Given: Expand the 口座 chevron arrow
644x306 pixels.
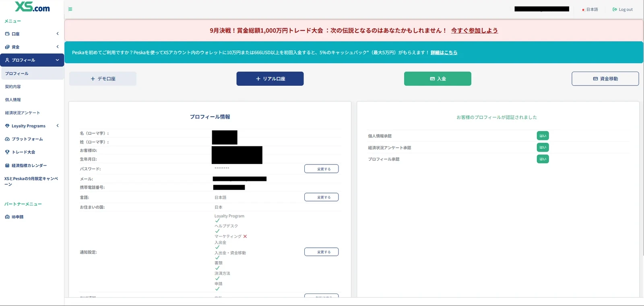Looking at the screenshot, I should 58,34.
